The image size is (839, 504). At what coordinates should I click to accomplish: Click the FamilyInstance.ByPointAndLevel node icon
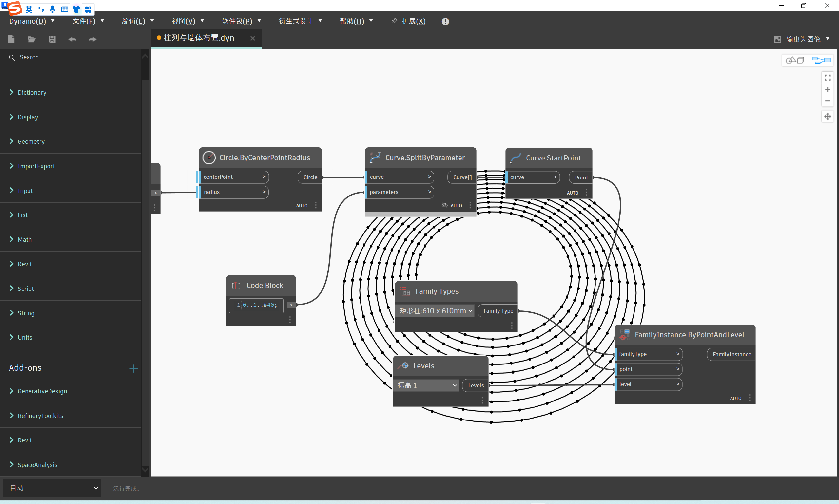625,335
